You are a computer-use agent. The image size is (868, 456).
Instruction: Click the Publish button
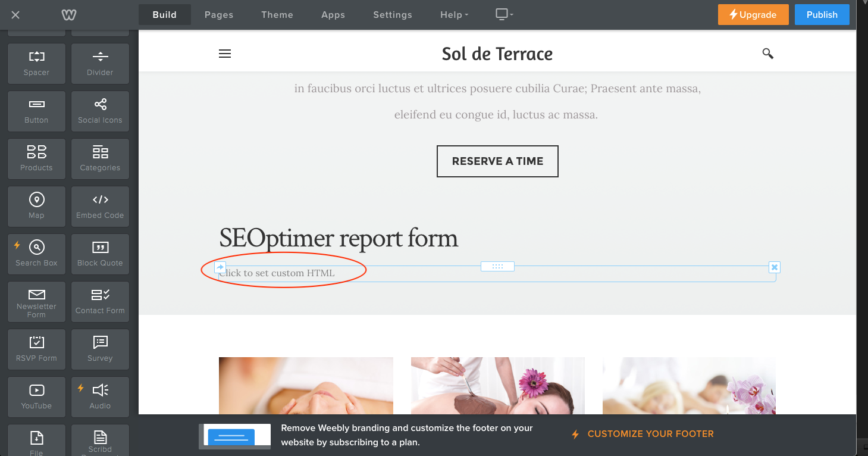click(x=822, y=15)
